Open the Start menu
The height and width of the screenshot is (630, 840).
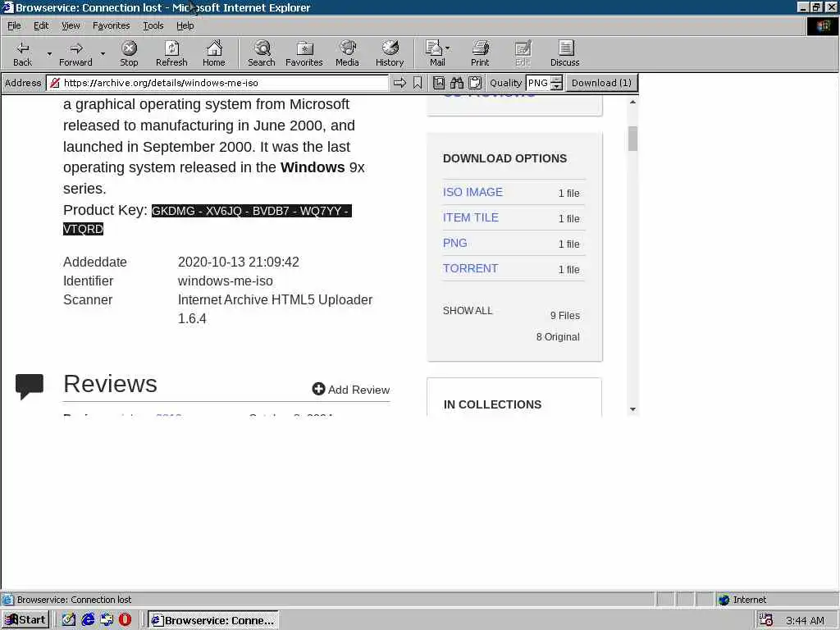click(25, 620)
